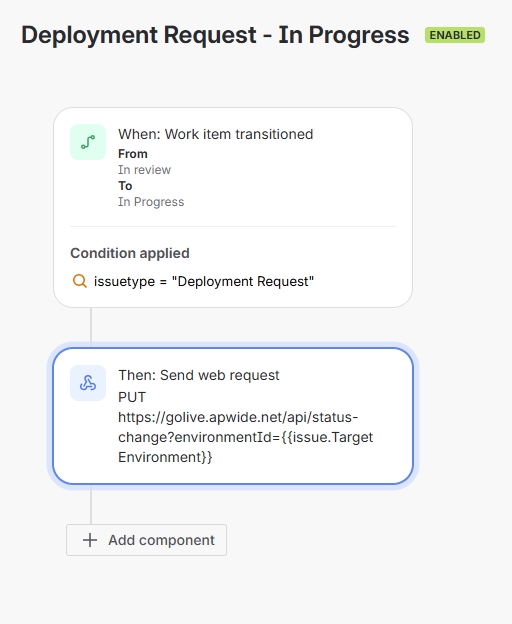
Task: Click the webhook icon in the action card
Action: tap(88, 383)
